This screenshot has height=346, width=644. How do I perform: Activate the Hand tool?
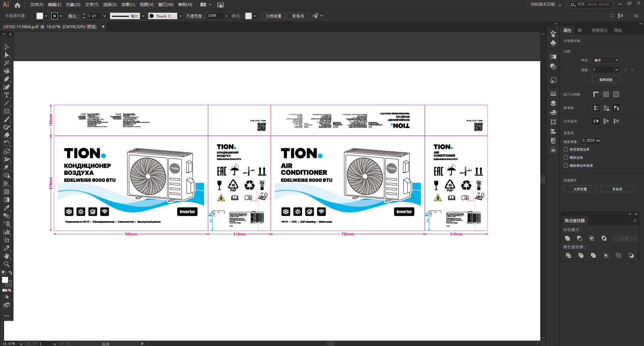click(7, 256)
